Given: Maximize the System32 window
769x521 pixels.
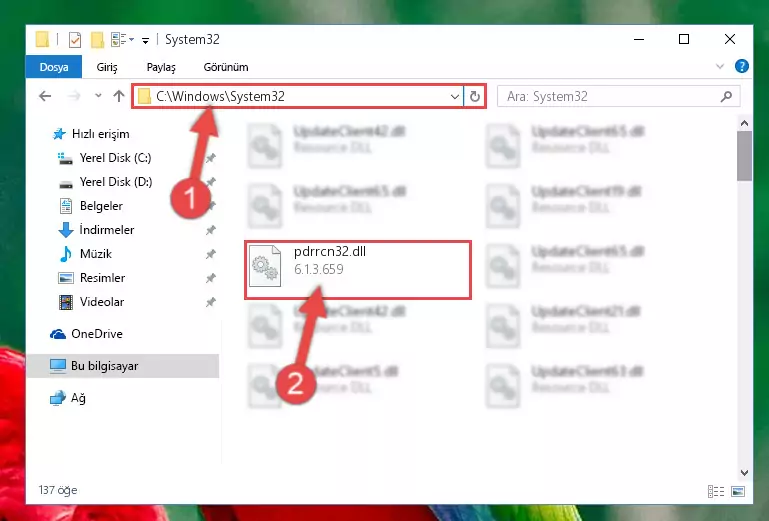Looking at the screenshot, I should 684,39.
